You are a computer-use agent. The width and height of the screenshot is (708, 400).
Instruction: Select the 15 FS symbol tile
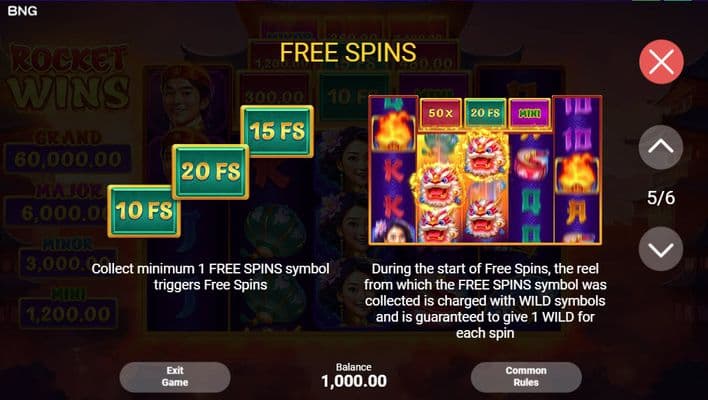pyautogui.click(x=277, y=131)
